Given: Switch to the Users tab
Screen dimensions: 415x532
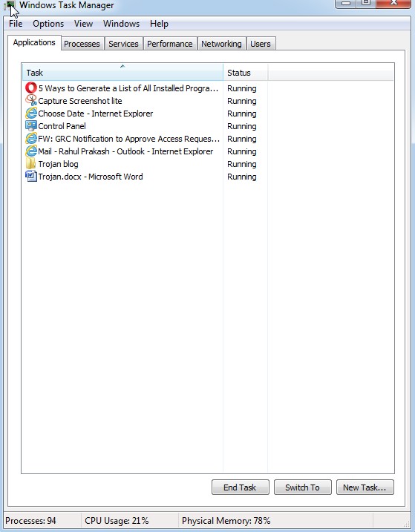Looking at the screenshot, I should click(261, 44).
